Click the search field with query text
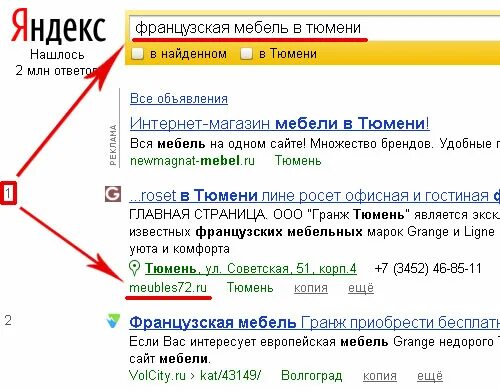Viewport: 500px width, 390px height. point(314,28)
